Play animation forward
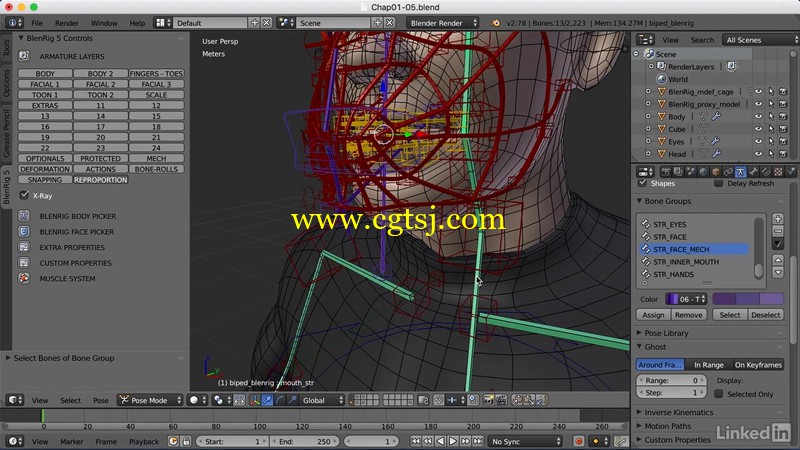The height and width of the screenshot is (450, 800). tap(453, 441)
